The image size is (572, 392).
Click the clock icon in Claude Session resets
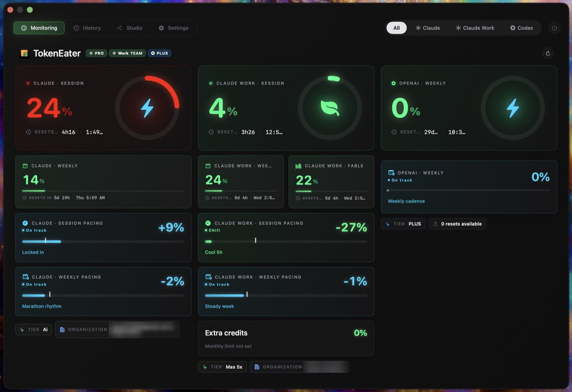point(28,132)
